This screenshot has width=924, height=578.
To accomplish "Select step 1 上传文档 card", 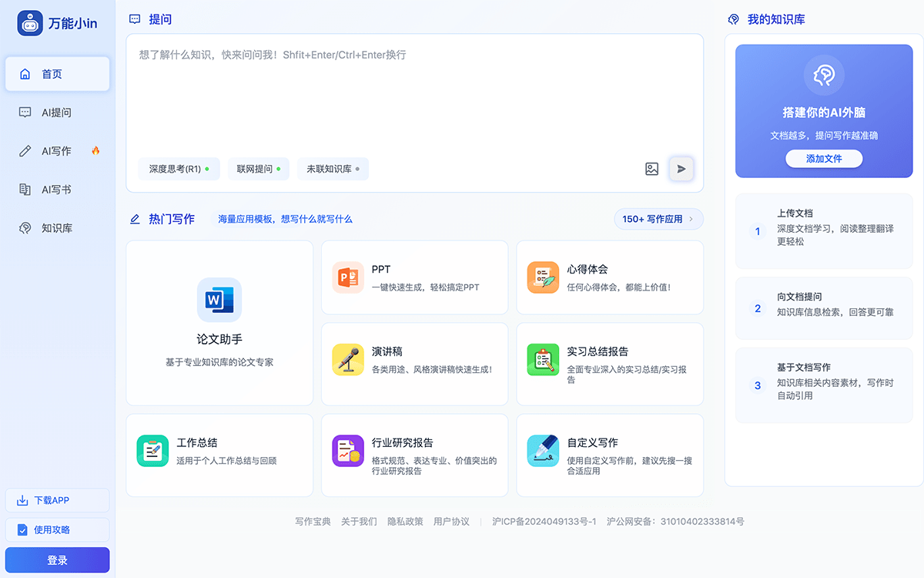I will point(824,231).
